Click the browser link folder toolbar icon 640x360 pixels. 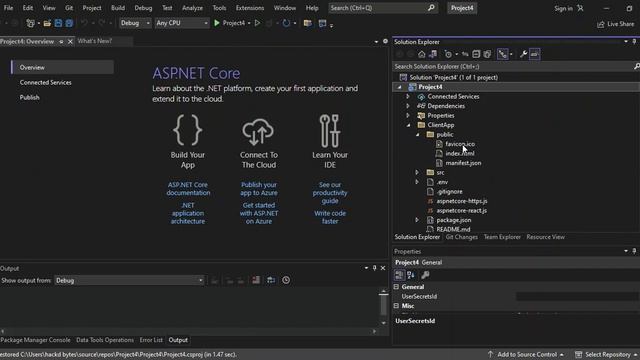(308, 23)
